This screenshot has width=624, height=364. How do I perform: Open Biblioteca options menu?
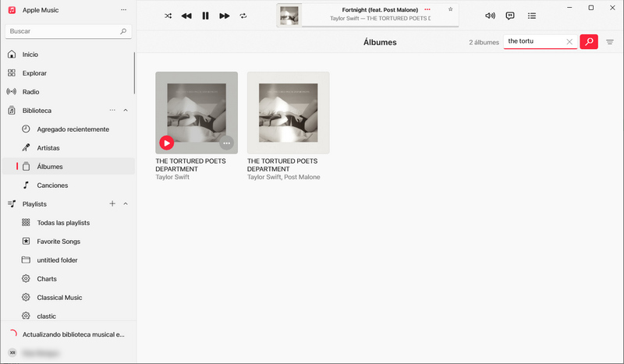pos(112,110)
